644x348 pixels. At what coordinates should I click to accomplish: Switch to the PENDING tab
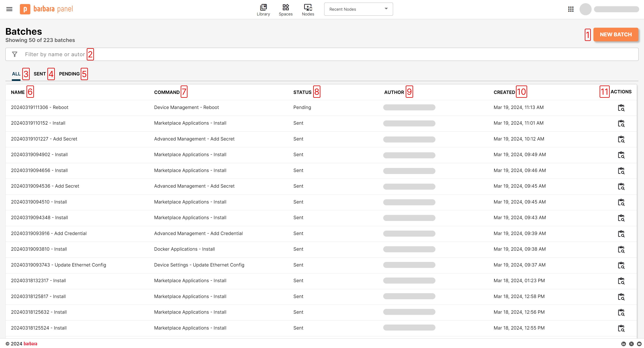69,74
